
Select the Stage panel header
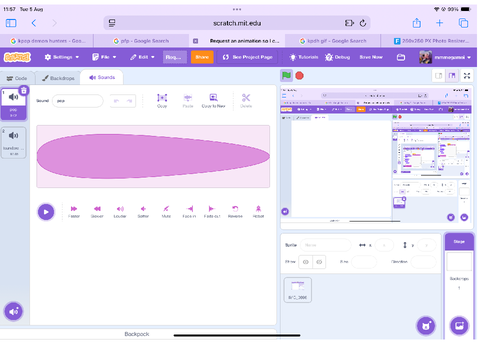pos(459,242)
